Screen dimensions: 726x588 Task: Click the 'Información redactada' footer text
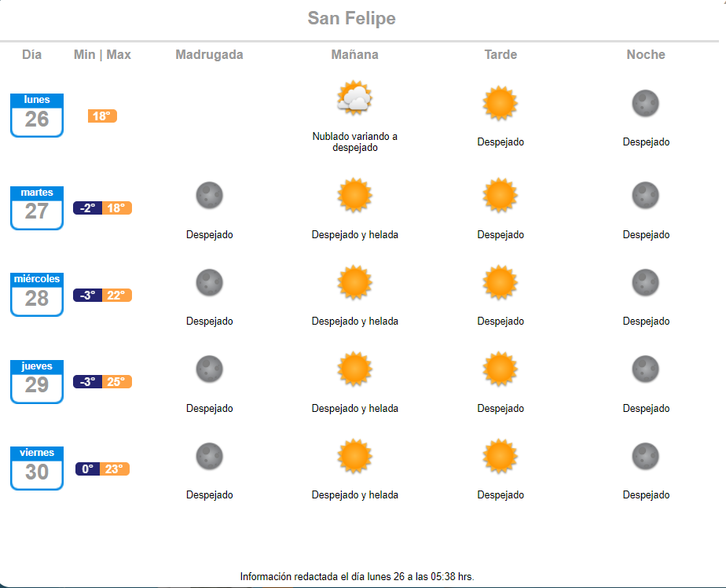tap(357, 576)
